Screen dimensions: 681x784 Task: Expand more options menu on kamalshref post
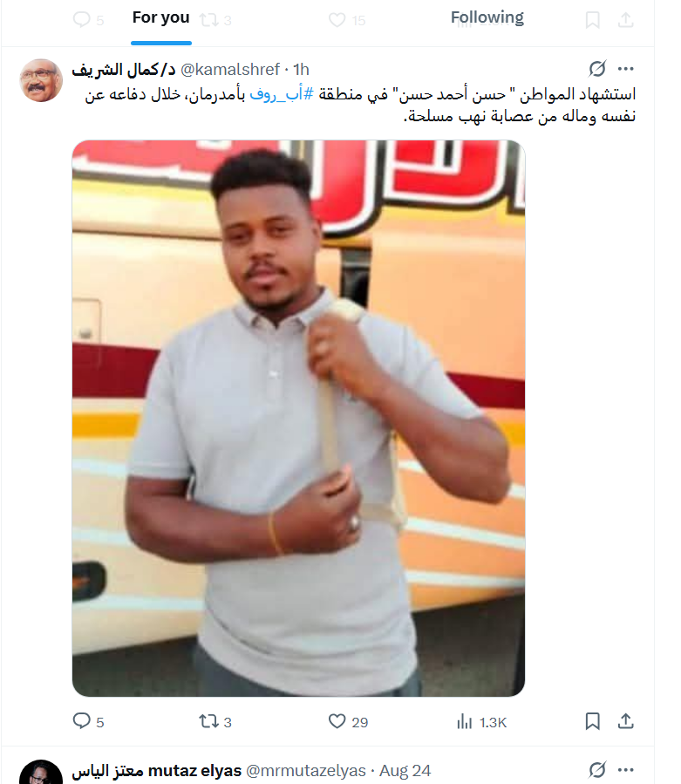tap(625, 69)
